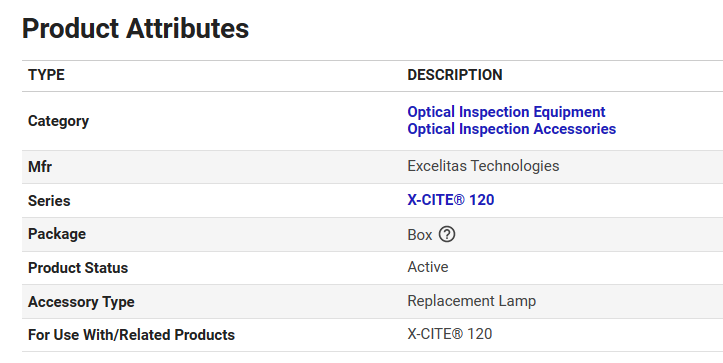This screenshot has width=723, height=363.
Task: Click the Series row label
Action: [x=49, y=201]
